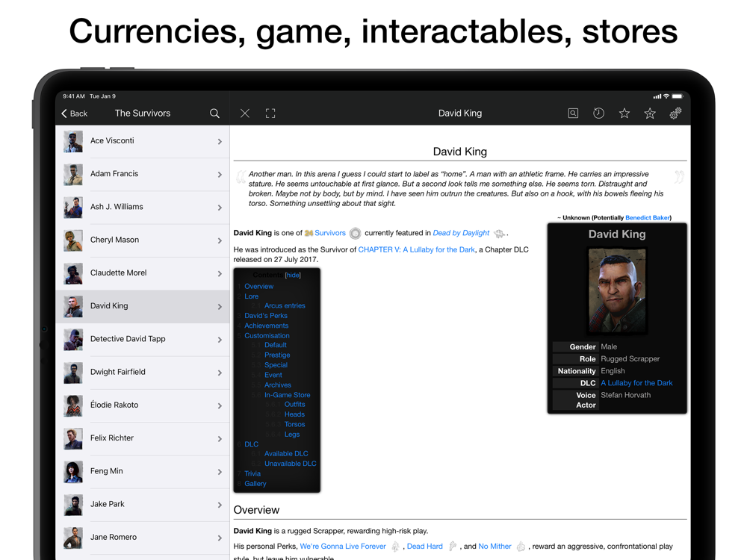The image size is (747, 560).
Task: Follow the Benedict Baker link
Action: point(647,217)
